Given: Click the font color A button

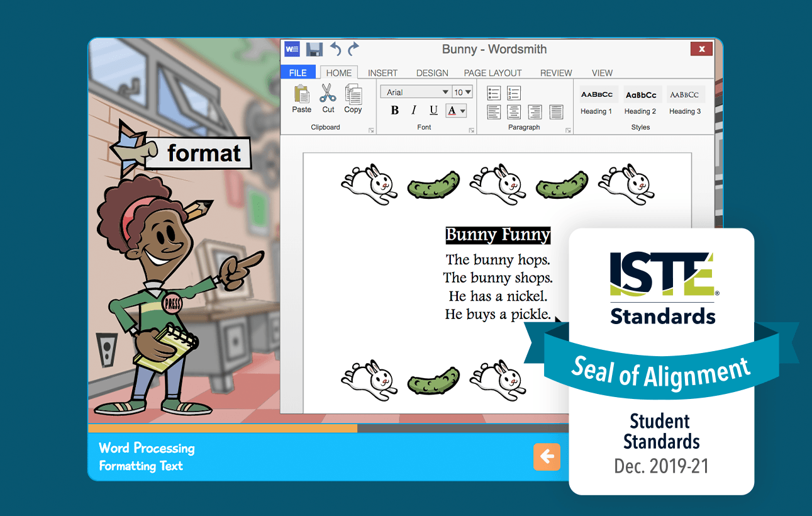Looking at the screenshot, I should tap(452, 111).
